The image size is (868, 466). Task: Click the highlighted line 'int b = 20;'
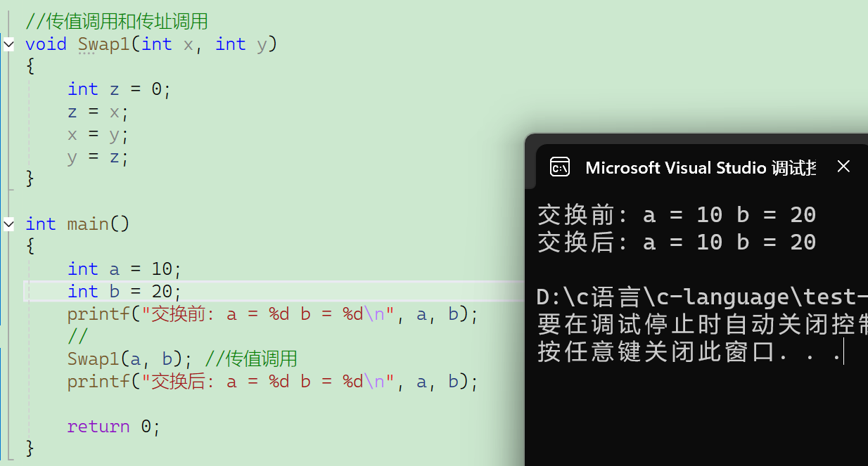pos(125,292)
